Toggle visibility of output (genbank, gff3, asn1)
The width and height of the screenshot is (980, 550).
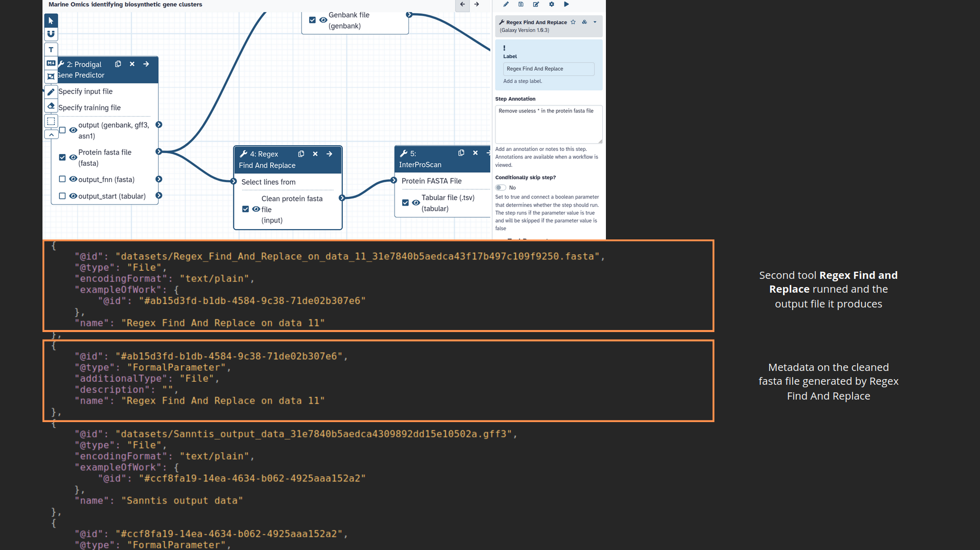(73, 130)
